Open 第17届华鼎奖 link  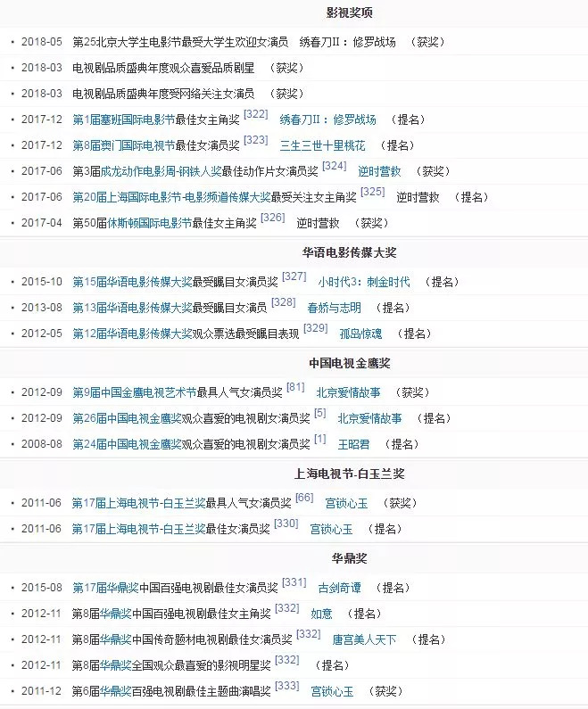(x=105, y=588)
